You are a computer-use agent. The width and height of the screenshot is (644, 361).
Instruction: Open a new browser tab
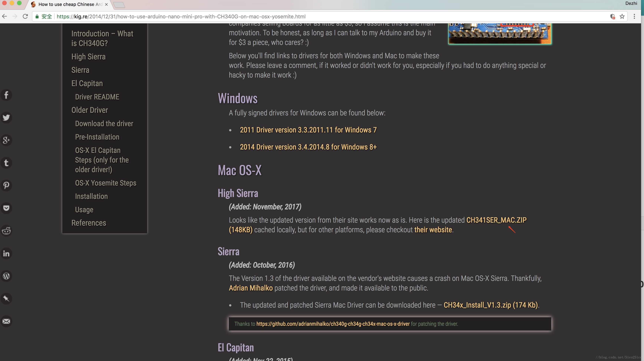coord(119,5)
